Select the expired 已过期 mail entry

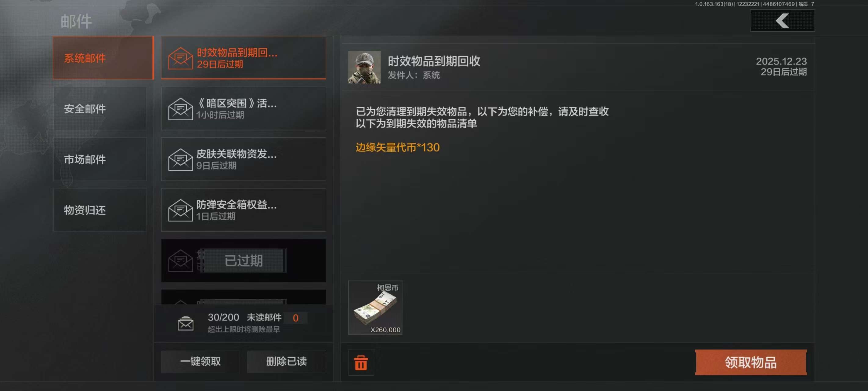click(244, 261)
